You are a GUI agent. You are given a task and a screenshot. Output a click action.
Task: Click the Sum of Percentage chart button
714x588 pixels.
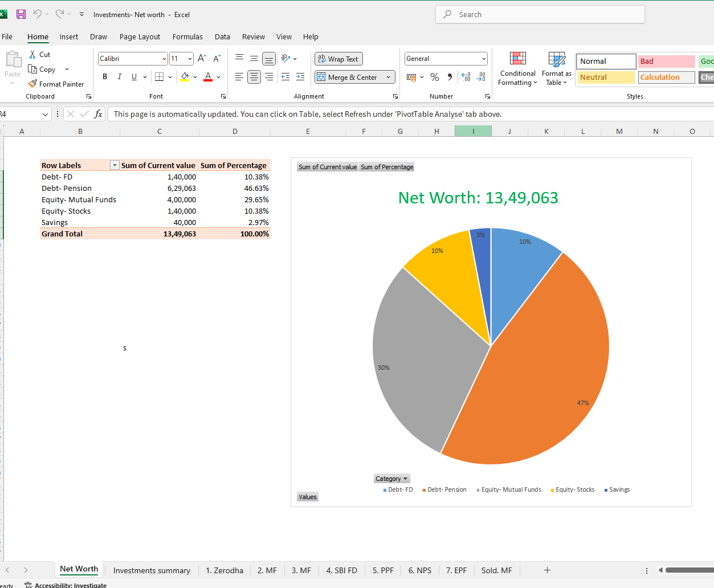(387, 167)
